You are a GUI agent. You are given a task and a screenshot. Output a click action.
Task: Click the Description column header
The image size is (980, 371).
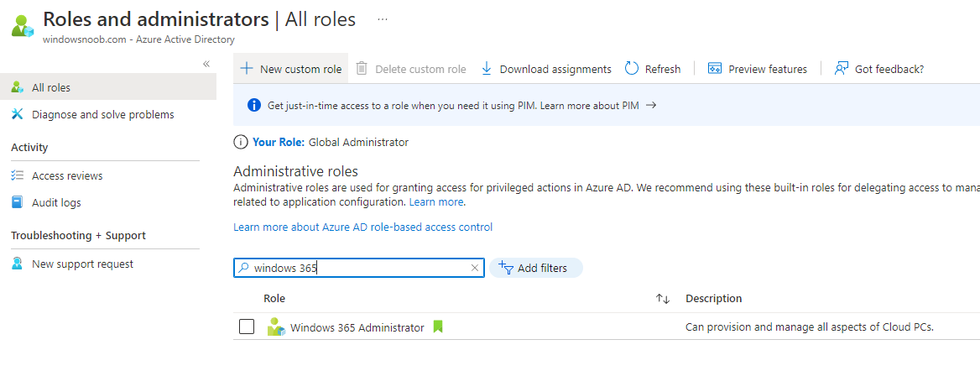(x=713, y=299)
